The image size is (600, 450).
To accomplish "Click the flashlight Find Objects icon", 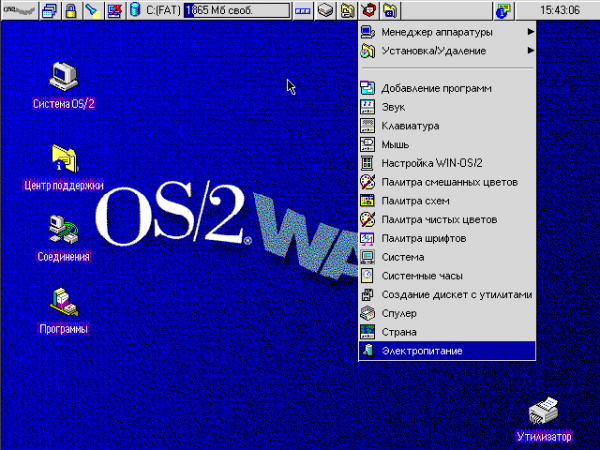I will pyautogui.click(x=92, y=10).
